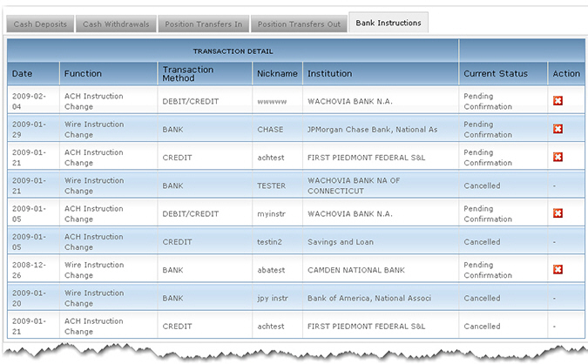Image resolution: width=588 pixels, height=364 pixels.
Task: Sort by Nickname column header
Action: [x=277, y=74]
